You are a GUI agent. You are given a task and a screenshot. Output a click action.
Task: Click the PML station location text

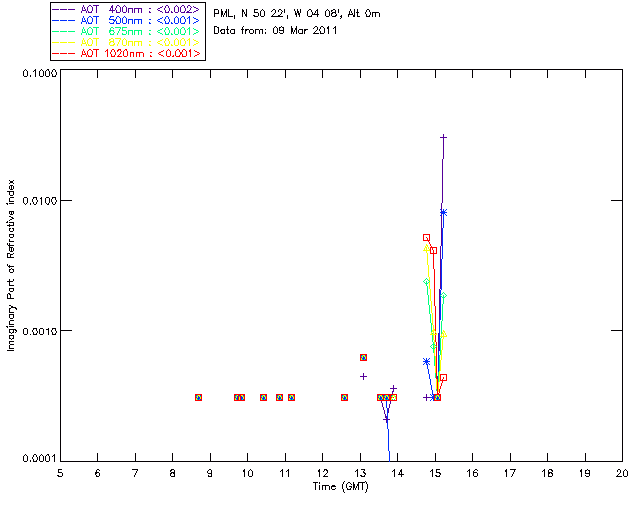point(297,14)
